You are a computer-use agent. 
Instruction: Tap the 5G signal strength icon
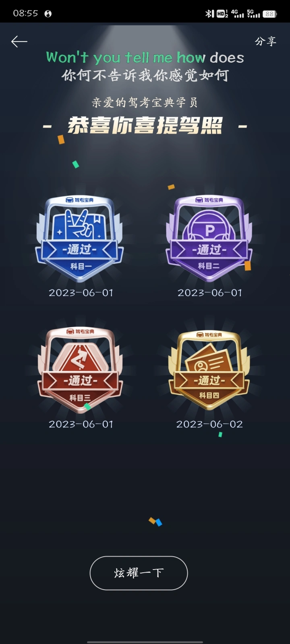point(253,14)
